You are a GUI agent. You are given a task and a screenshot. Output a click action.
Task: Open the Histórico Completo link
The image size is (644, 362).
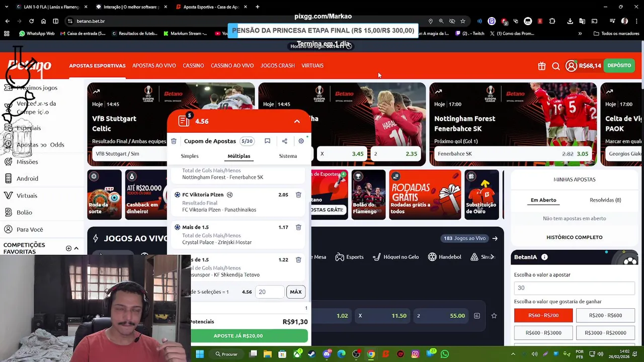coord(574,237)
